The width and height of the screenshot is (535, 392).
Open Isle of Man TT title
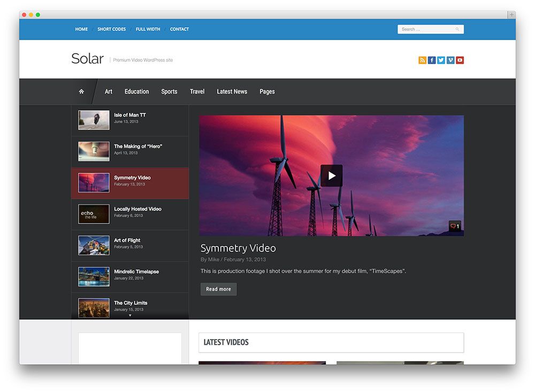tap(130, 115)
